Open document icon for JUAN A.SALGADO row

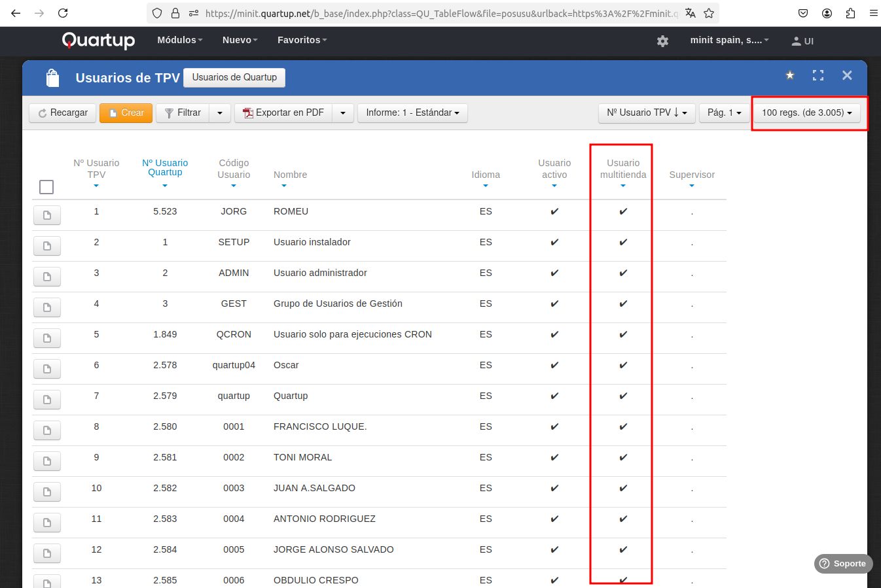[47, 492]
